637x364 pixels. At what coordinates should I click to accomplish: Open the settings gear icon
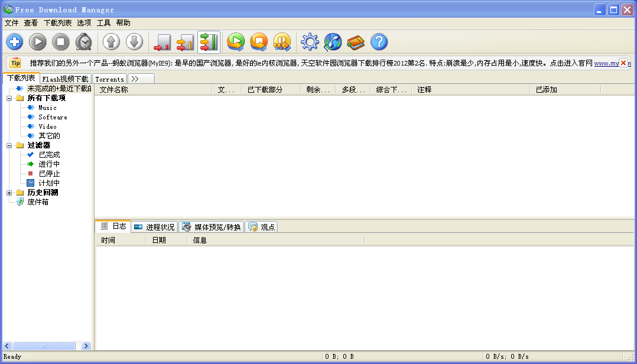click(310, 42)
